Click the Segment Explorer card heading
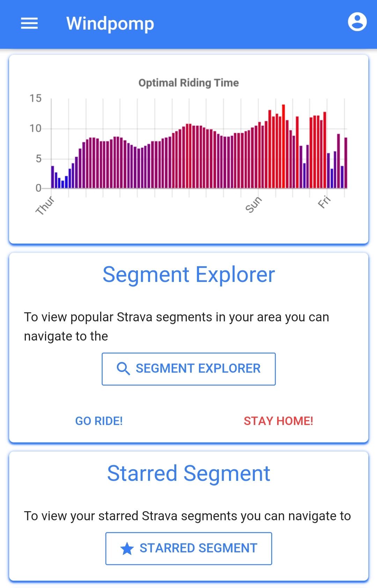The width and height of the screenshot is (377, 588). (x=188, y=275)
